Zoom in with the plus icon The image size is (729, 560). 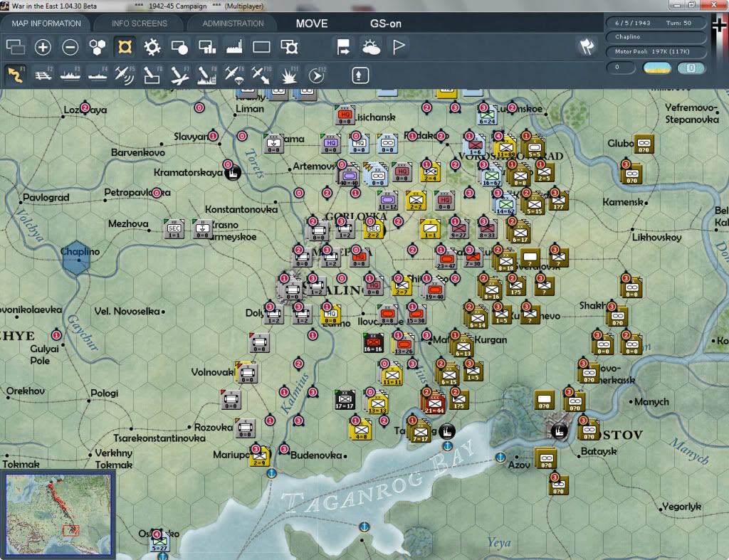tap(43, 47)
